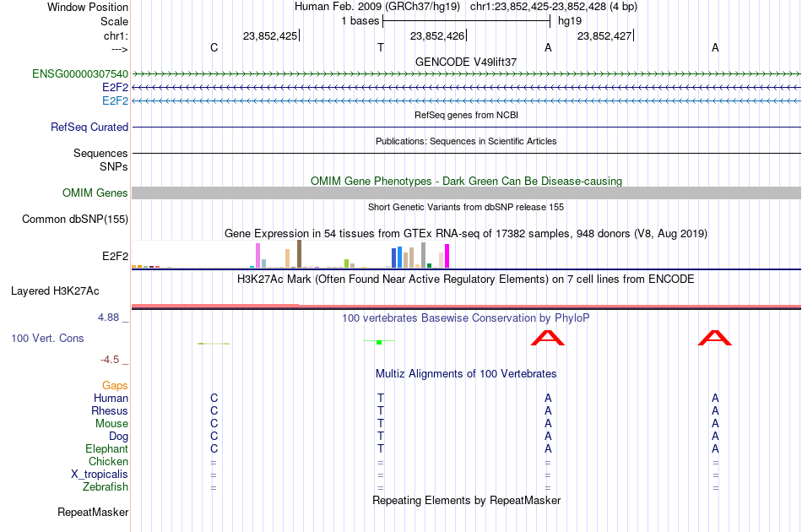Click the 'X_tropicalis' alignment row label
Image resolution: width=802 pixels, height=532 pixels.
click(x=100, y=475)
